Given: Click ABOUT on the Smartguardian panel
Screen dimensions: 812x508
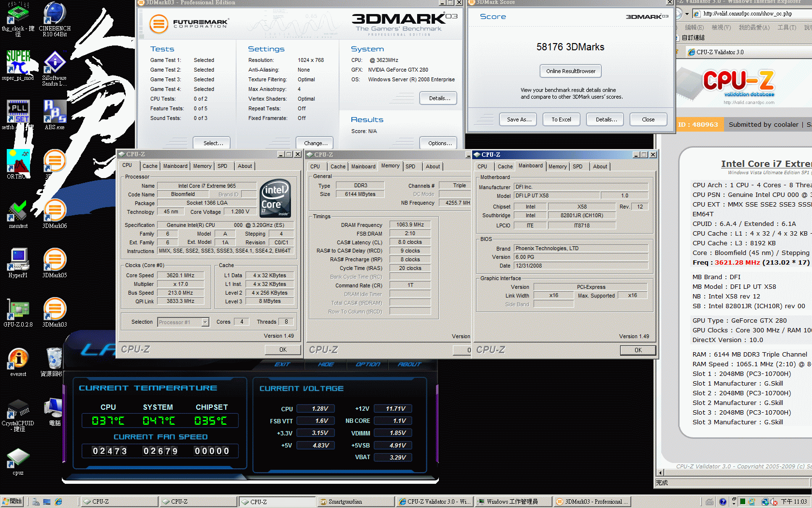Looking at the screenshot, I should pyautogui.click(x=409, y=364).
